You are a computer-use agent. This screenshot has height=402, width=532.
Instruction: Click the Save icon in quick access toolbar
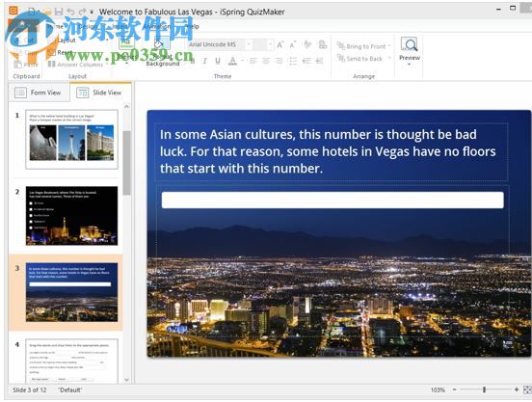pyautogui.click(x=59, y=12)
